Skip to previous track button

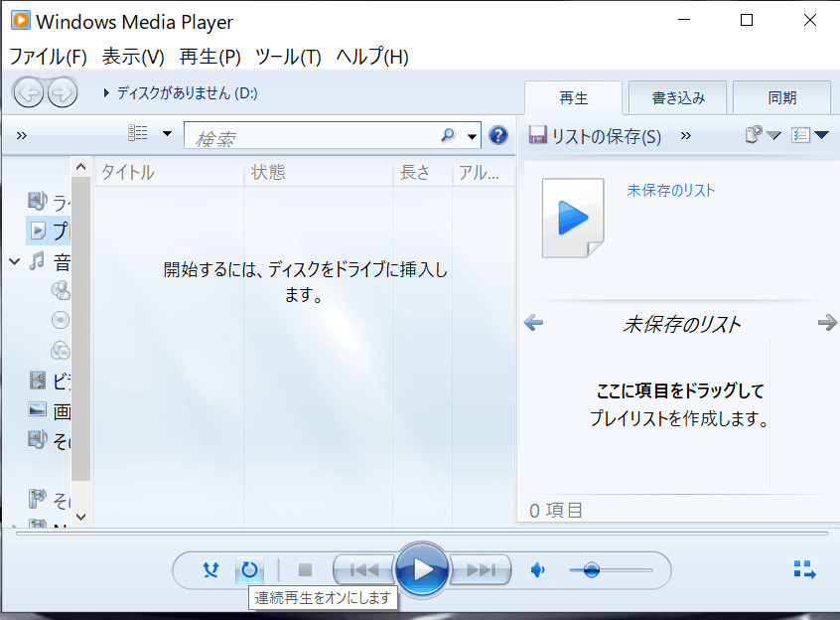click(x=363, y=569)
